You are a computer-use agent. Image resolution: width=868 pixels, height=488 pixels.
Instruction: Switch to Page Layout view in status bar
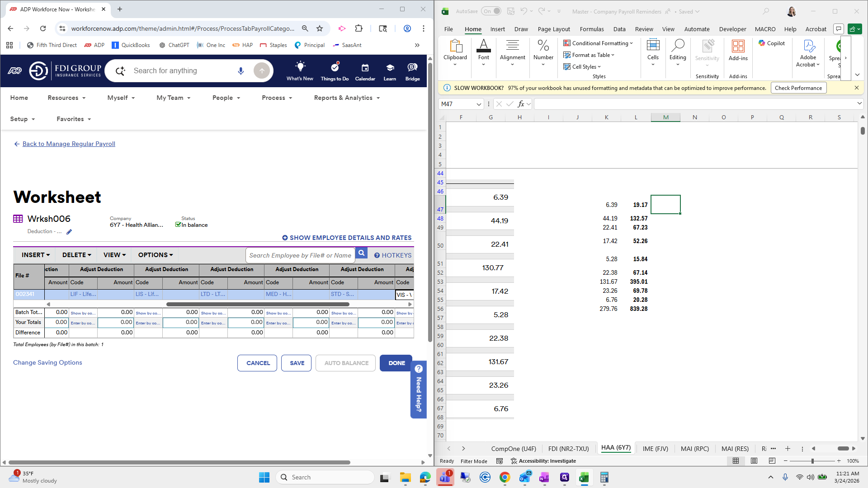pyautogui.click(x=754, y=460)
